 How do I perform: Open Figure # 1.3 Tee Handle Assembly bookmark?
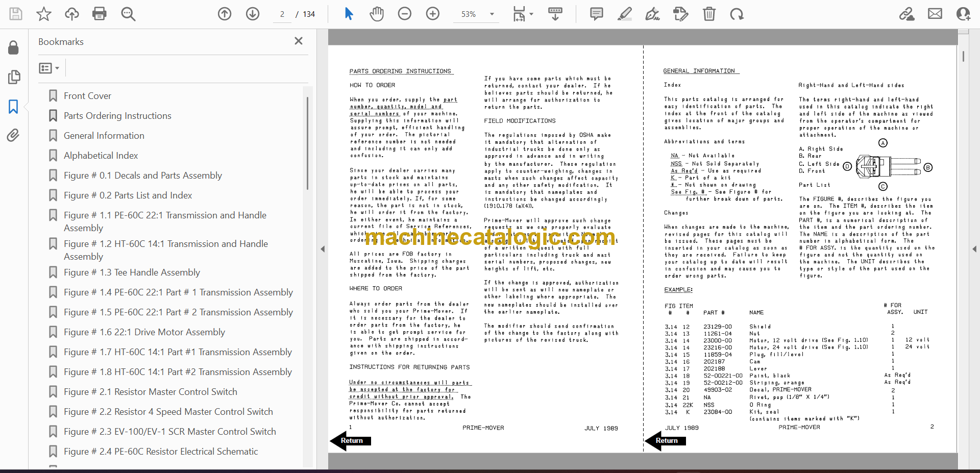(132, 272)
